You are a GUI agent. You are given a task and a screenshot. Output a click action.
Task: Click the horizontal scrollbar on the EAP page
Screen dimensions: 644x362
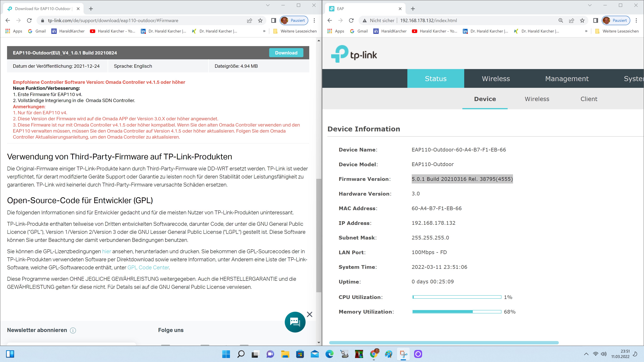click(x=444, y=343)
